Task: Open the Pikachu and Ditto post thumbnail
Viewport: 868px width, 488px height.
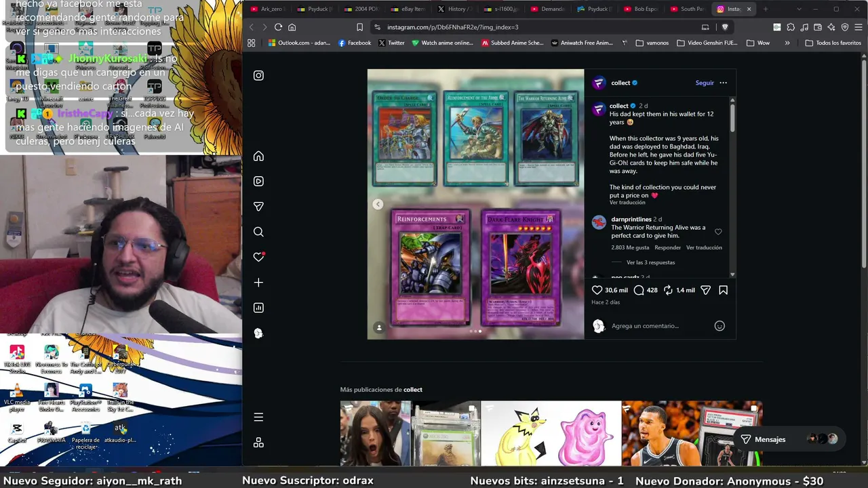Action: click(551, 434)
